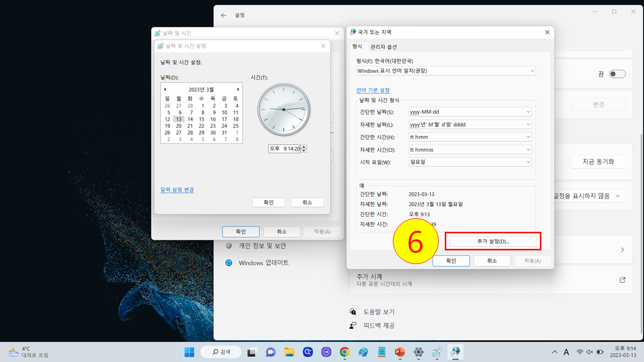Screen dimensions: 644x362
Task: Switch to the 관리자 옵션 tab
Action: tap(383, 46)
